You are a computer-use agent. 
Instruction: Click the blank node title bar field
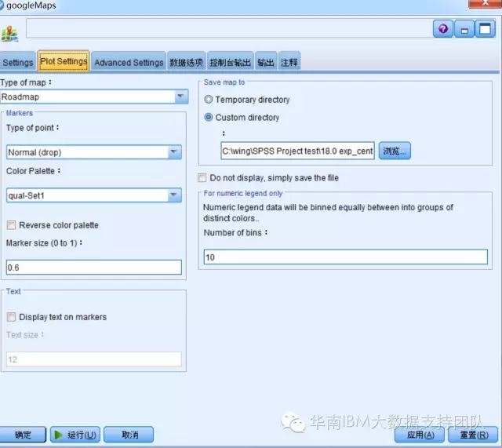pyautogui.click(x=229, y=28)
